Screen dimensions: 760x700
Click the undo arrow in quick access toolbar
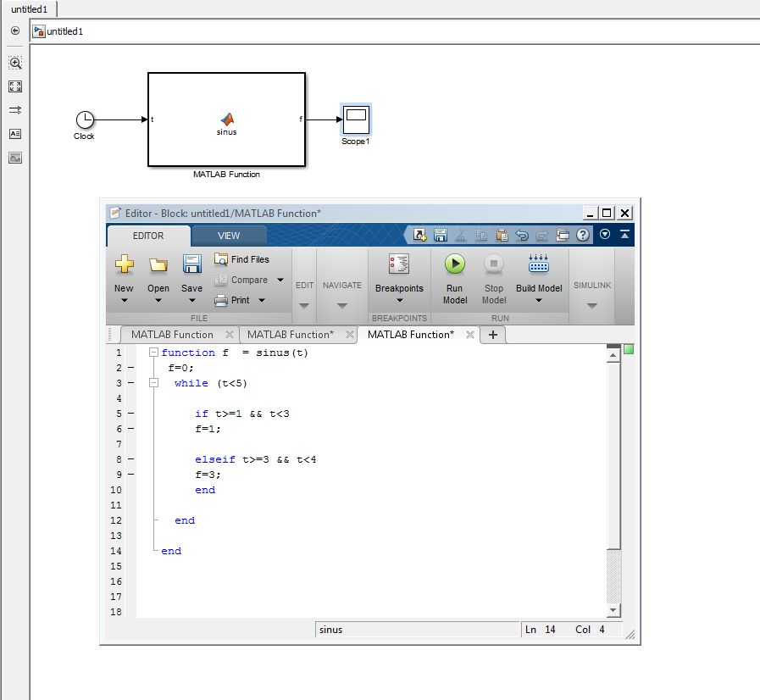click(x=522, y=236)
